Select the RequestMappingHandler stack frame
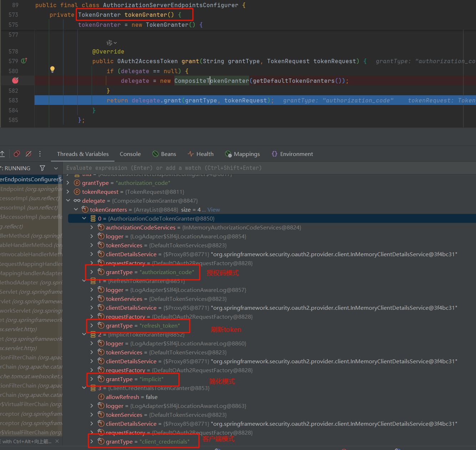Screen dimensions: 476x450 point(31,264)
